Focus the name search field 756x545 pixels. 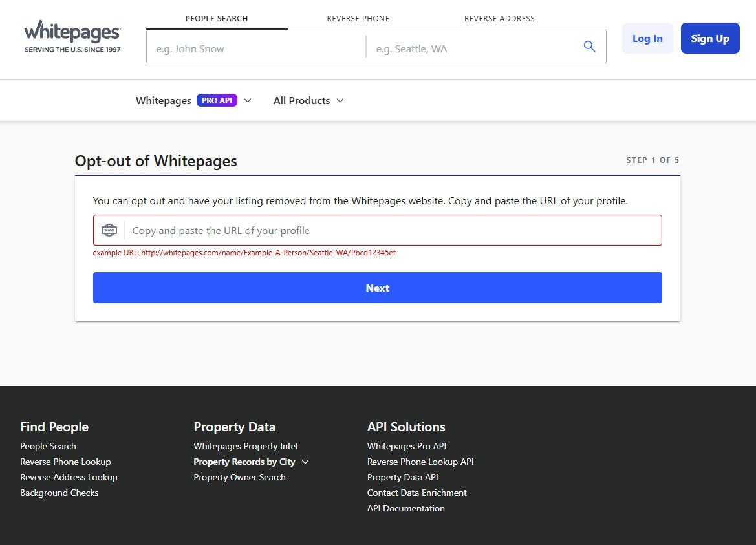point(256,47)
